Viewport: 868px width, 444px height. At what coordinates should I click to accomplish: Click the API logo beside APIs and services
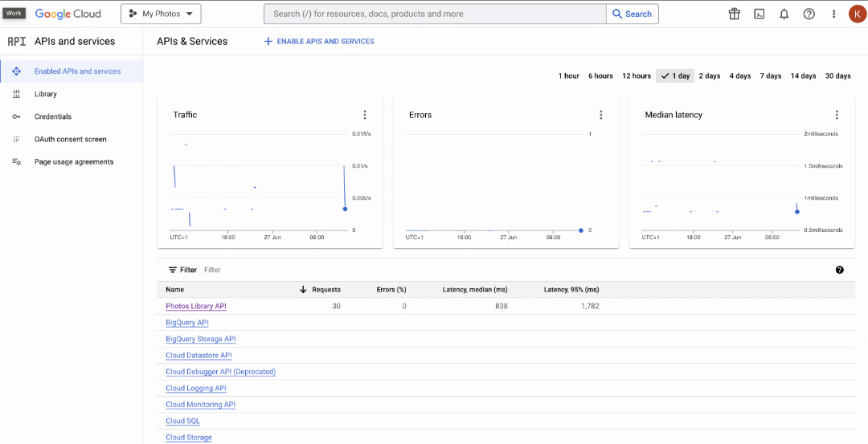pos(16,42)
